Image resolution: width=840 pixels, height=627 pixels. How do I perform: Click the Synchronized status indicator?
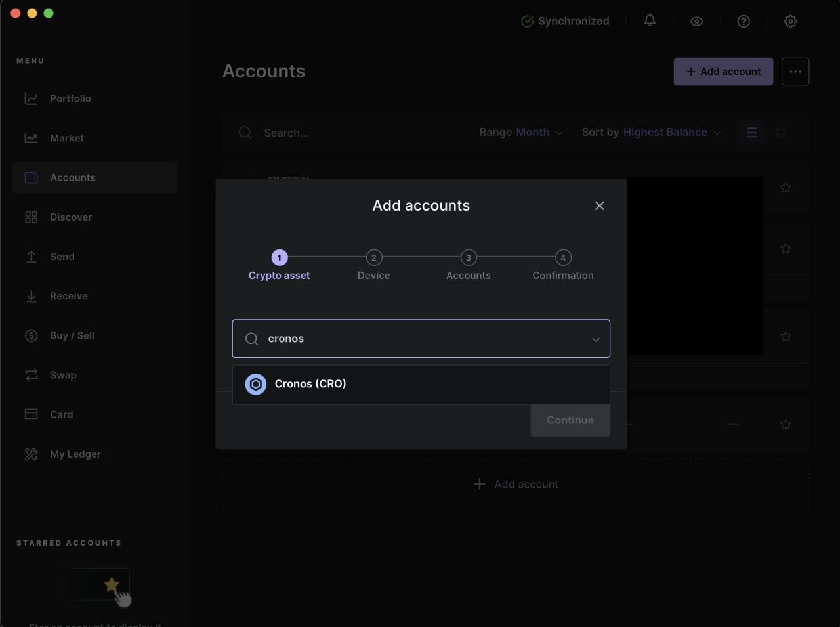tap(565, 21)
